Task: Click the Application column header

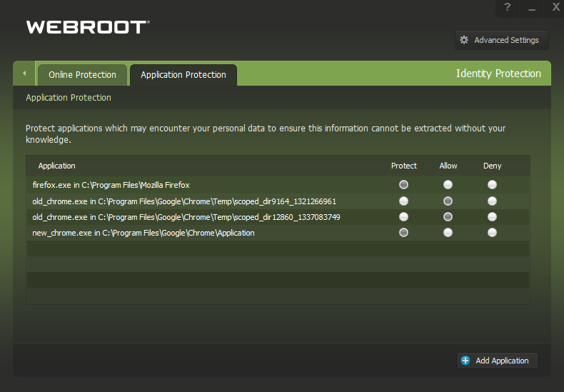Action: point(57,166)
